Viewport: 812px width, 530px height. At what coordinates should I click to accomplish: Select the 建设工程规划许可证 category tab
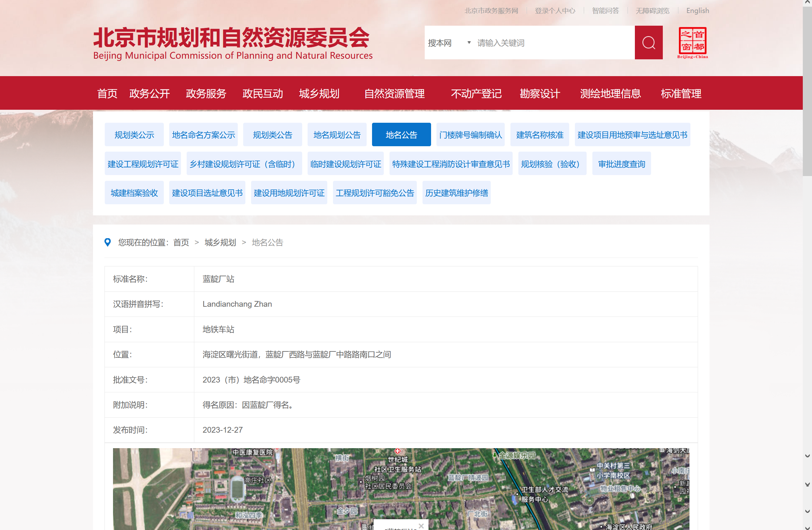click(x=143, y=164)
